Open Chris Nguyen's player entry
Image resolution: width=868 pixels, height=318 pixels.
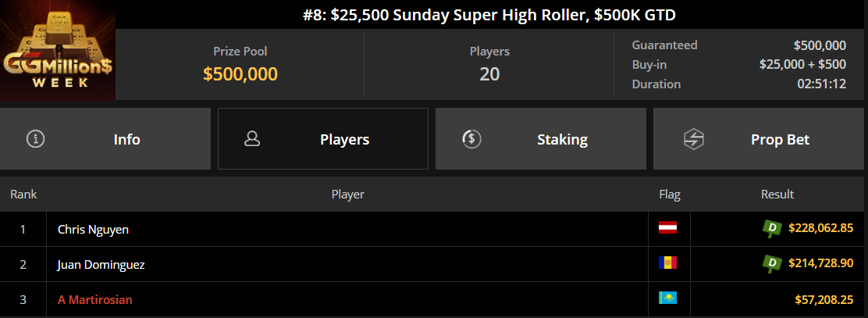[93, 229]
